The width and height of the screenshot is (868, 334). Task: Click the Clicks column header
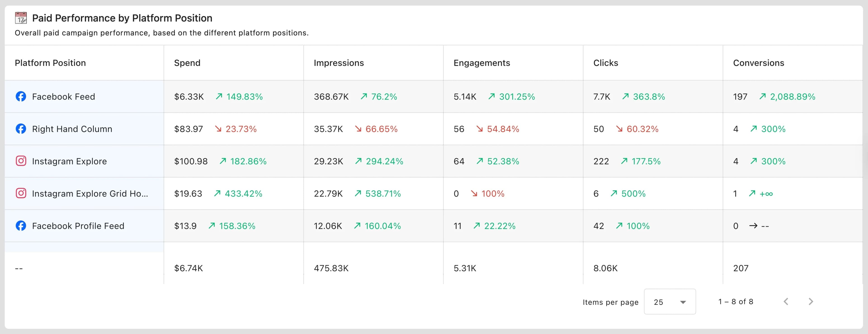[606, 63]
